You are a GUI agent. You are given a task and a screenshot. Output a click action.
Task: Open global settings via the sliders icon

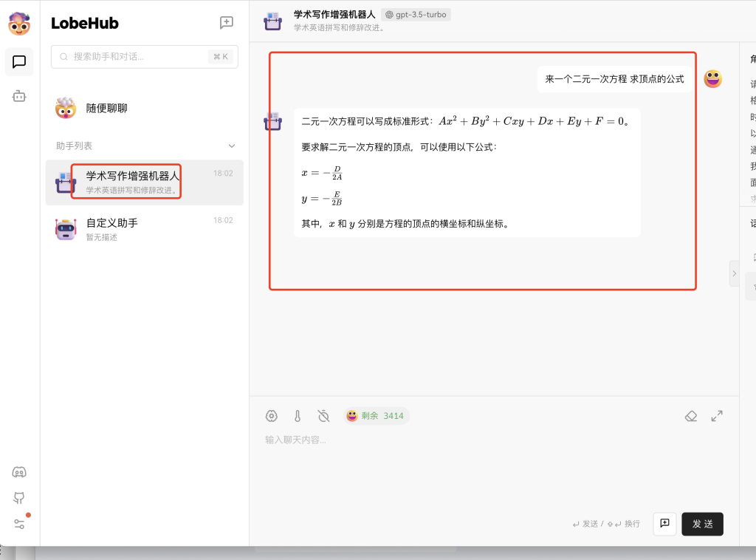[19, 525]
